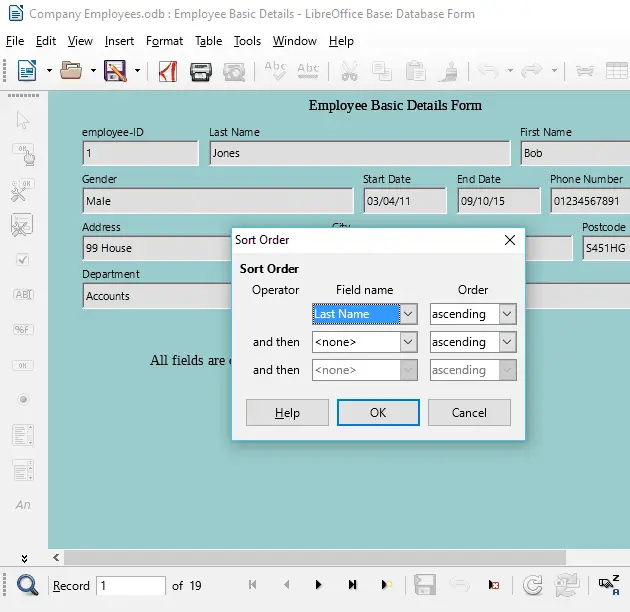This screenshot has height=612, width=630.
Task: Open the Format menu
Action: tap(164, 41)
